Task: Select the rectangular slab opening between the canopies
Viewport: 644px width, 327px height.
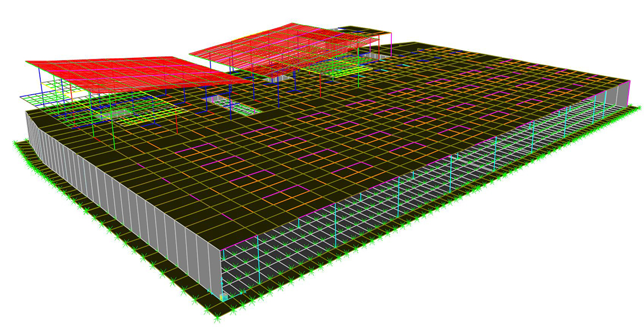Action: pos(232,105)
